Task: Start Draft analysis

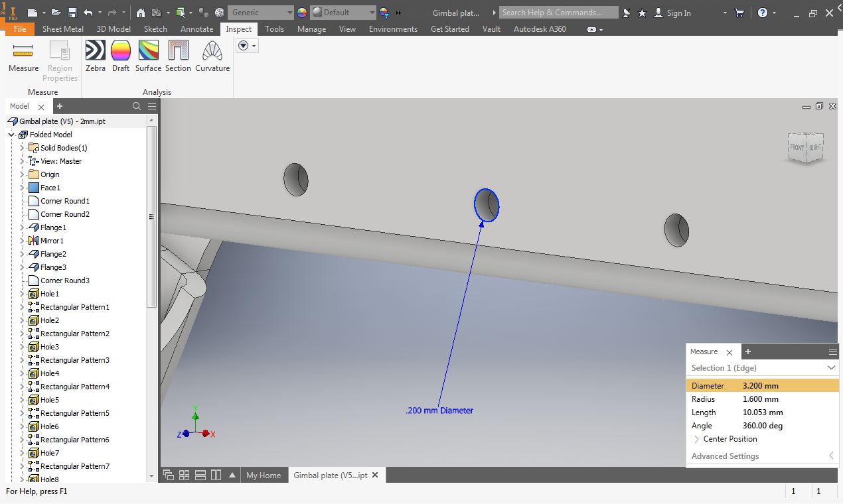Action: coord(121,56)
